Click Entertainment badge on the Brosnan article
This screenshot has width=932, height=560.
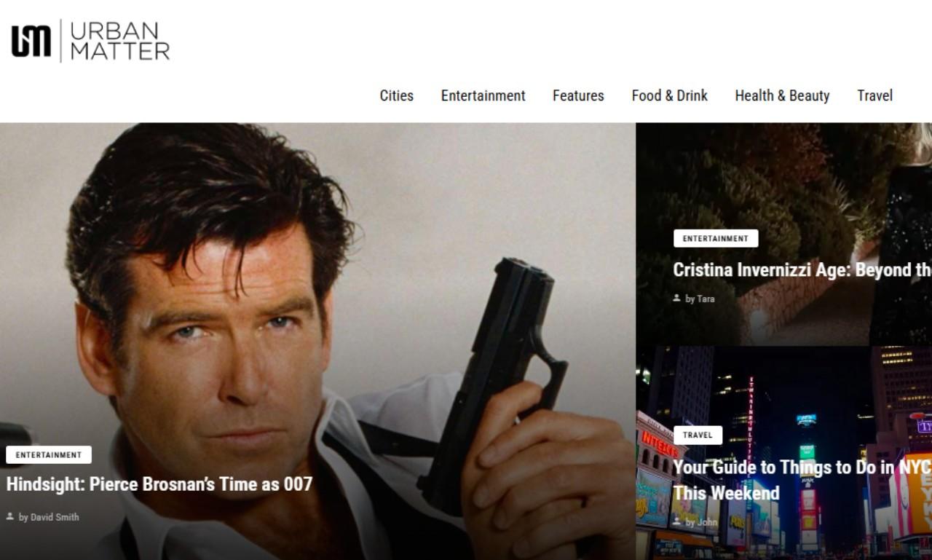click(x=49, y=455)
